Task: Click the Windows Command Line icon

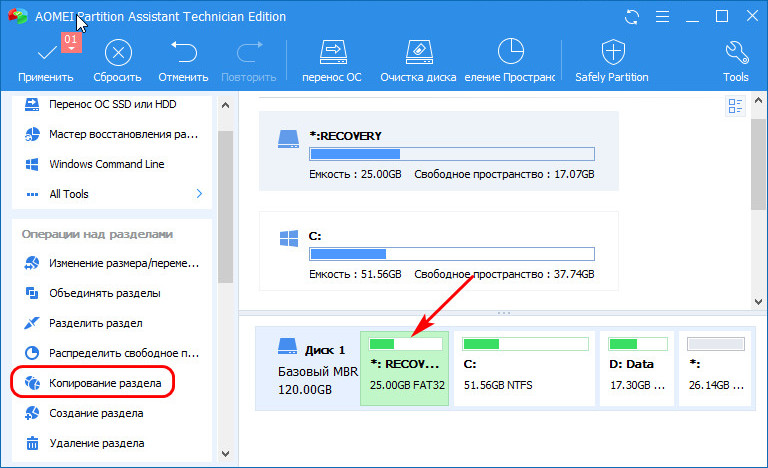Action: coord(32,164)
